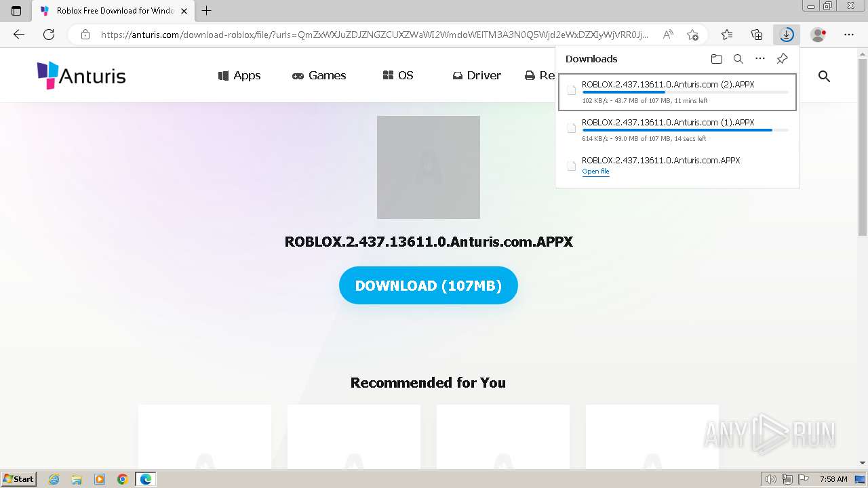This screenshot has width=868, height=488.
Task: Open the second recommended card thumbnail
Action: pyautogui.click(x=354, y=436)
